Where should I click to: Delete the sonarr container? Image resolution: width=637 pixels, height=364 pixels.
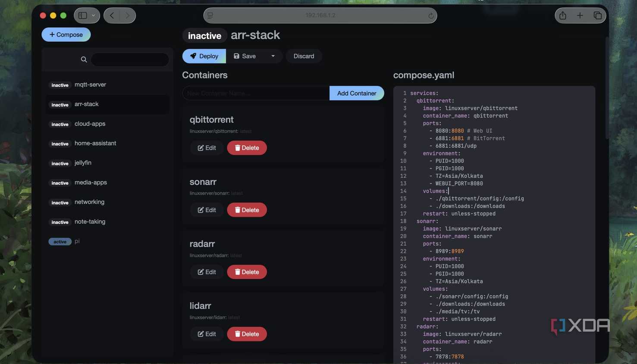pos(247,210)
